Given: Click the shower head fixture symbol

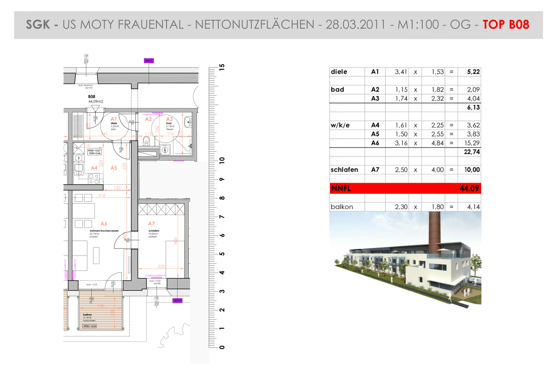Looking at the screenshot, I should (x=191, y=146).
